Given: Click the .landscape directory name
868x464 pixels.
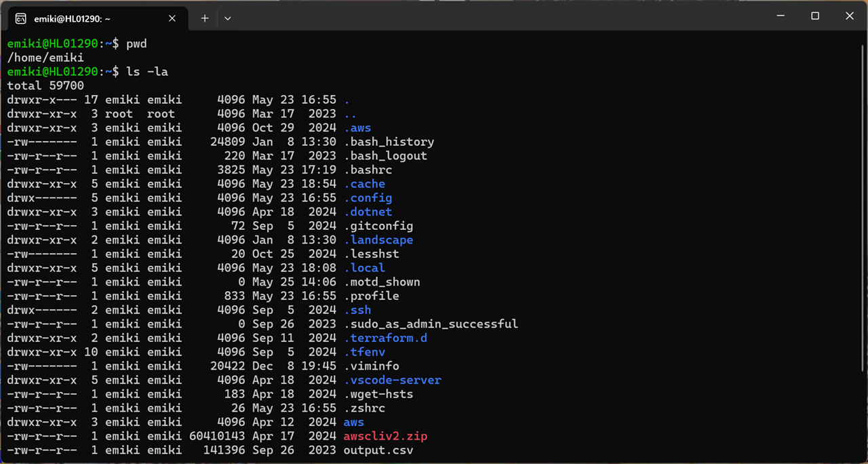Looking at the screenshot, I should coord(378,240).
